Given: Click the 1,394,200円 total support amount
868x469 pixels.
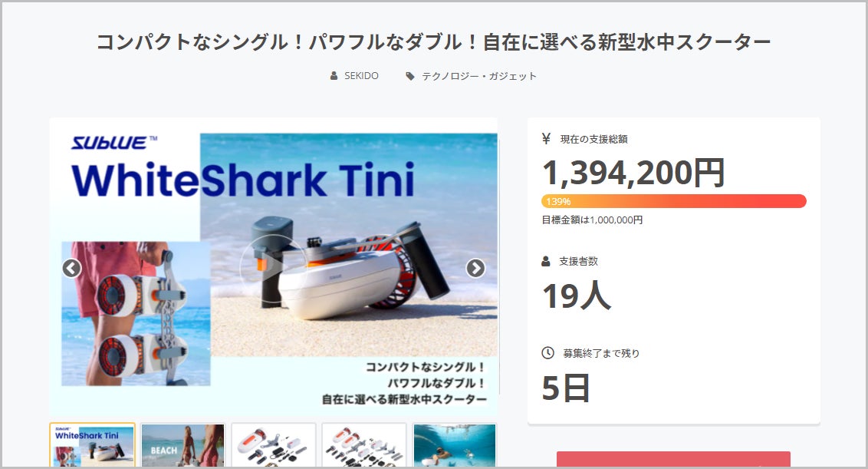Looking at the screenshot, I should click(634, 173).
